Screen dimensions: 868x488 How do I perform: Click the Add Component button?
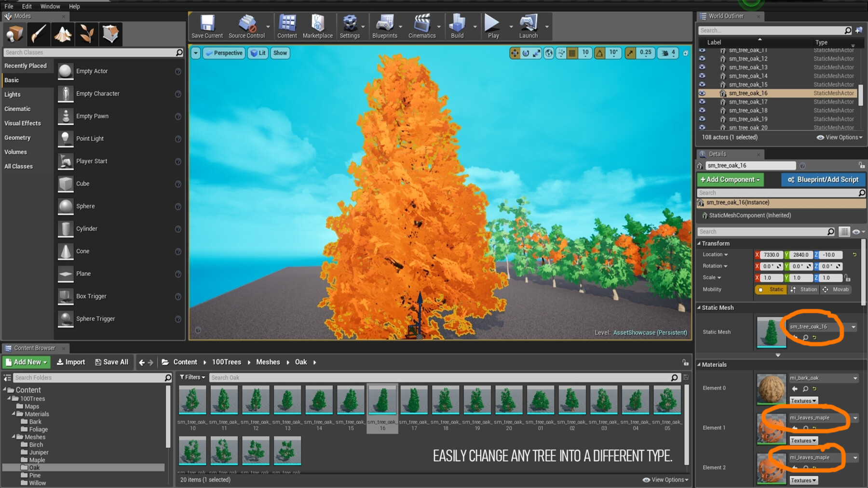(730, 179)
